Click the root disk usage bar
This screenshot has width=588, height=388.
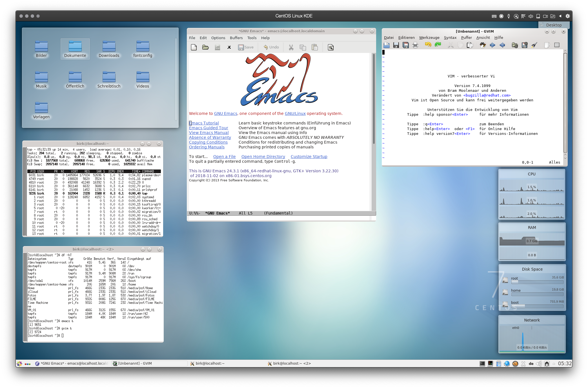pos(537,282)
